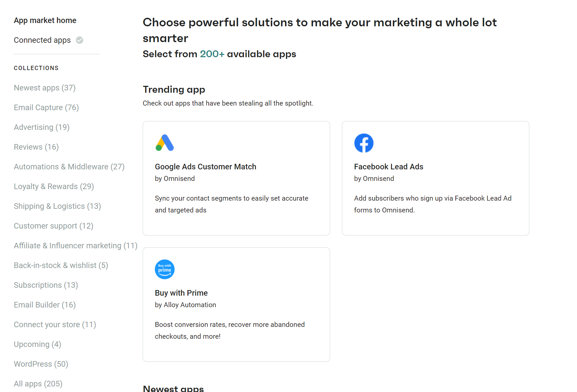
Task: View Shipping & Logistics apps
Action: (x=57, y=206)
